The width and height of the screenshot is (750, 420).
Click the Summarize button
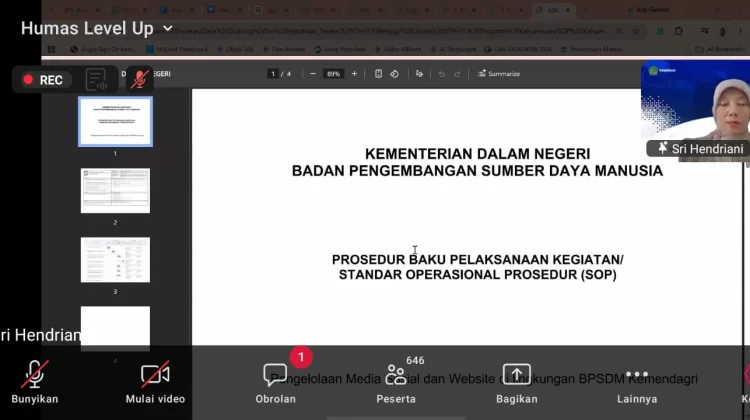(x=499, y=74)
